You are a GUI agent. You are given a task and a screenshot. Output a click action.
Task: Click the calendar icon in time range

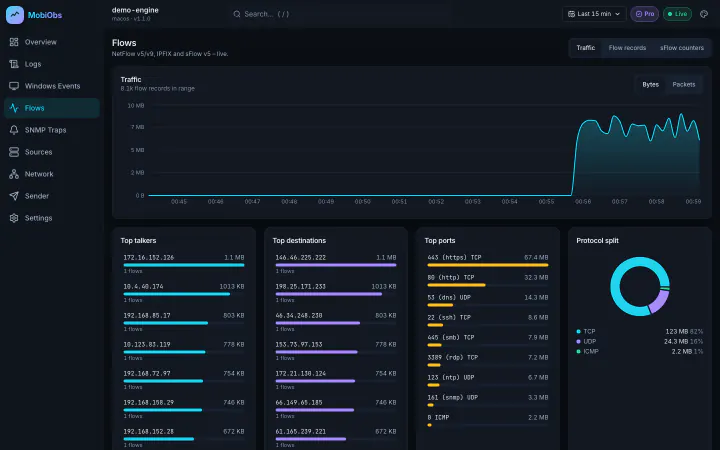[x=571, y=14]
